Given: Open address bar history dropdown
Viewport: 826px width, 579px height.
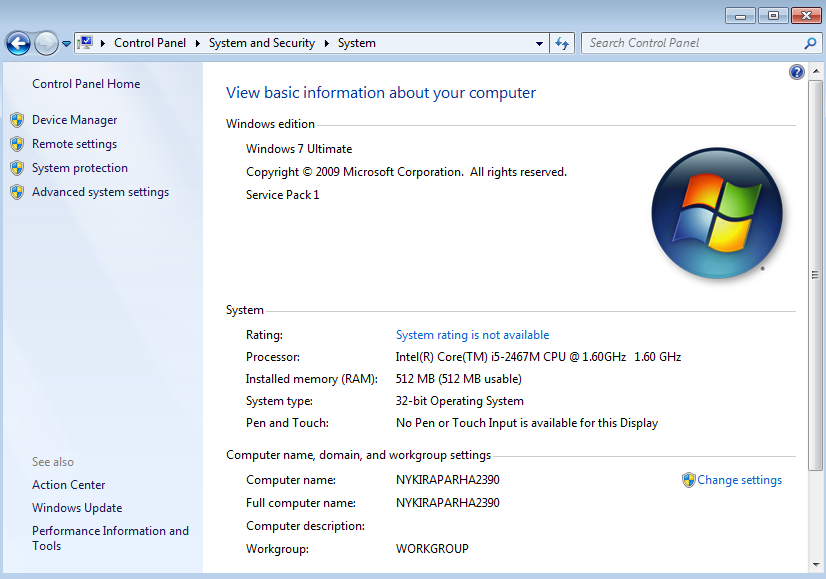Looking at the screenshot, I should (539, 43).
